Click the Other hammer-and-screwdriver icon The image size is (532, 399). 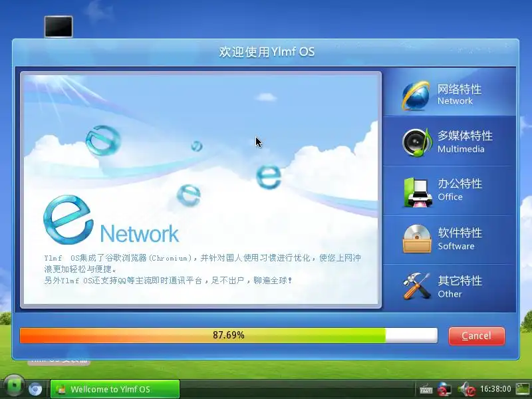(417, 287)
